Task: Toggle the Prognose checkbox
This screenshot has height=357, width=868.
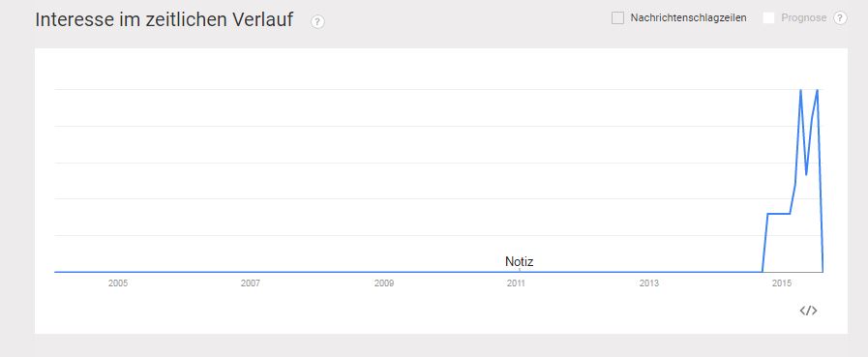Action: [768, 17]
